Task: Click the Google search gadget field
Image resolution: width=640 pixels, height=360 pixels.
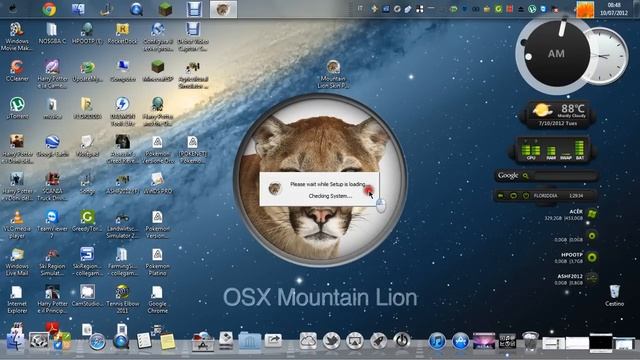Action: pos(565,176)
